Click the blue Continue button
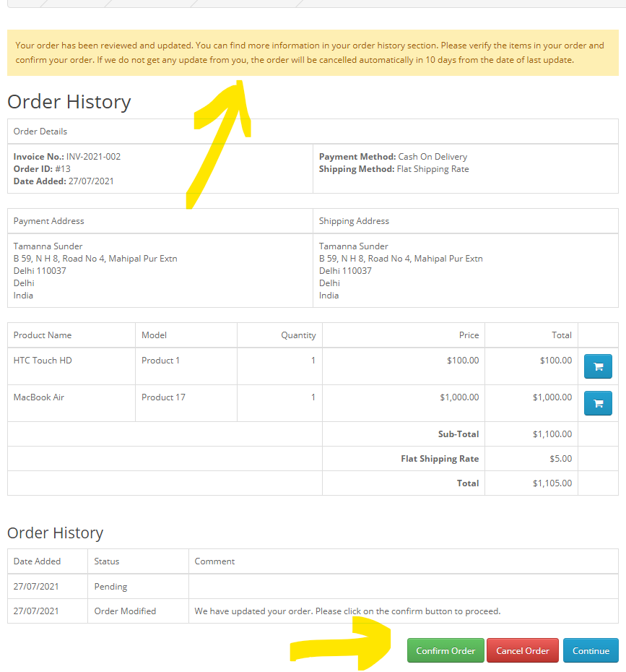The image size is (626, 672). coord(591,650)
